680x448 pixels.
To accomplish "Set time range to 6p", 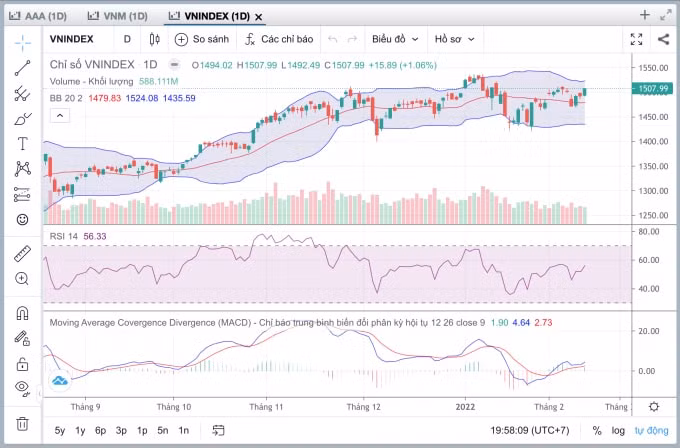I will click(x=101, y=431).
